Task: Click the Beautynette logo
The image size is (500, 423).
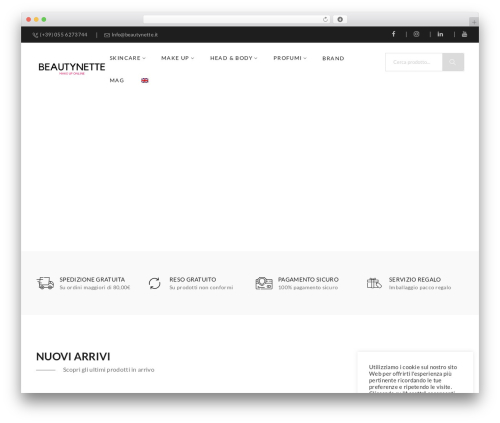Action: [x=72, y=68]
